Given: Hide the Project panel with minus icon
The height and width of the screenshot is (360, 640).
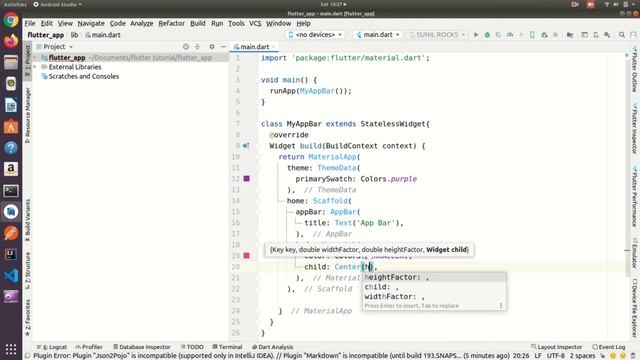Looking at the screenshot, I should 223,47.
